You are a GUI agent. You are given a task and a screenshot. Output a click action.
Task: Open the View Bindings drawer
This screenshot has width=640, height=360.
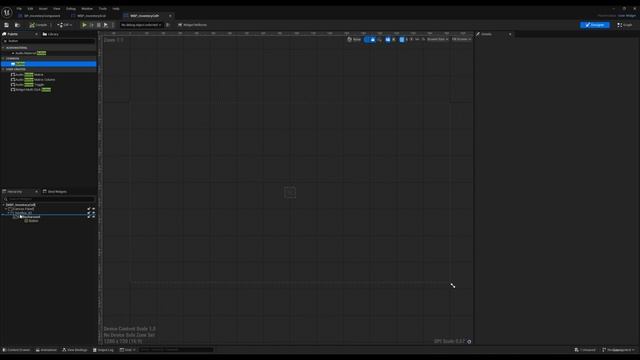pos(75,350)
